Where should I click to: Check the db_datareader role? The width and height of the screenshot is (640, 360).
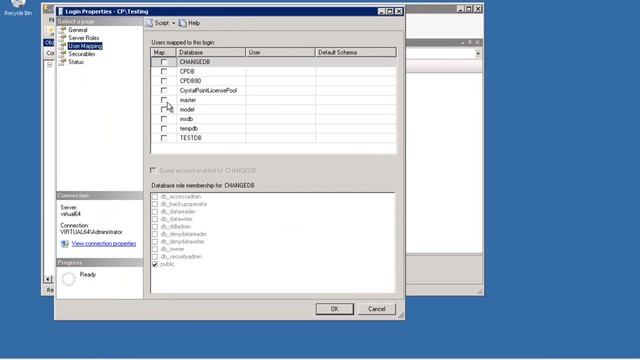pos(155,212)
